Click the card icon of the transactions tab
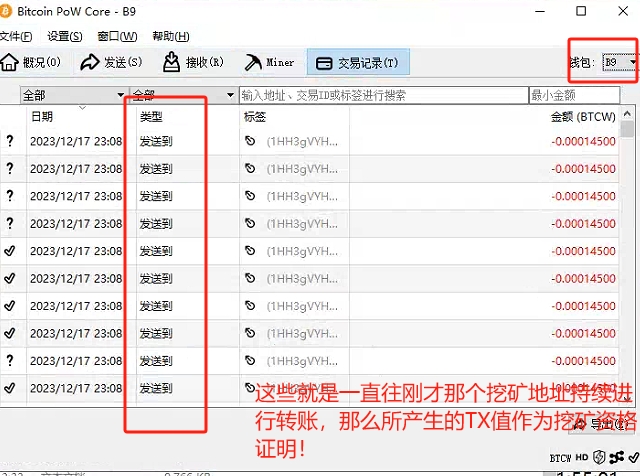Viewport: 640px width, 476px height. pyautogui.click(x=324, y=63)
